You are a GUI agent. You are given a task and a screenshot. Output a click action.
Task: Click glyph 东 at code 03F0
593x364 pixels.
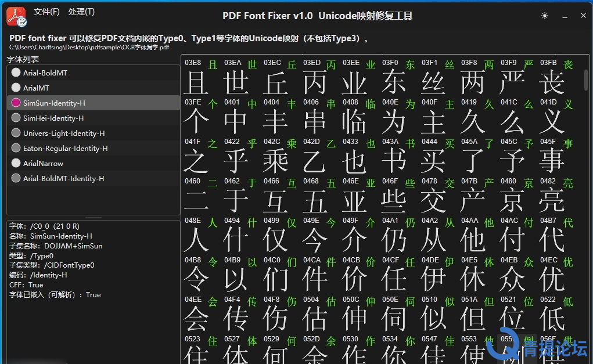[x=395, y=82]
